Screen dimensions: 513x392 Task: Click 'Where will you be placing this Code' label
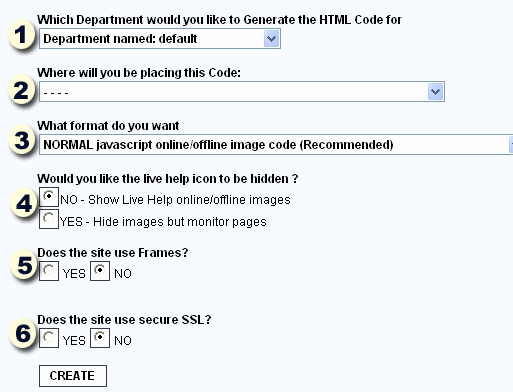(x=139, y=73)
